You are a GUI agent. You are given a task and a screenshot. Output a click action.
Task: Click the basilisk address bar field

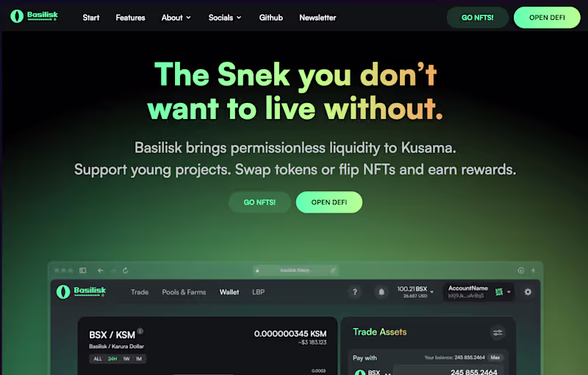point(295,270)
